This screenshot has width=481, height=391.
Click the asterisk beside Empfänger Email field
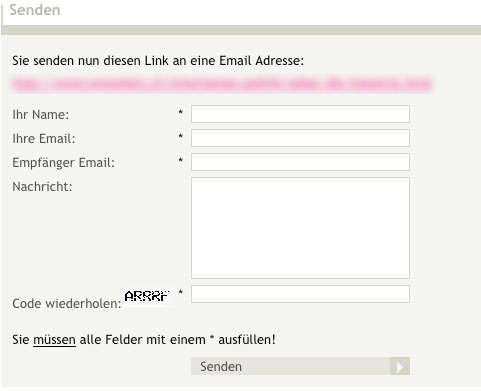pos(181,160)
